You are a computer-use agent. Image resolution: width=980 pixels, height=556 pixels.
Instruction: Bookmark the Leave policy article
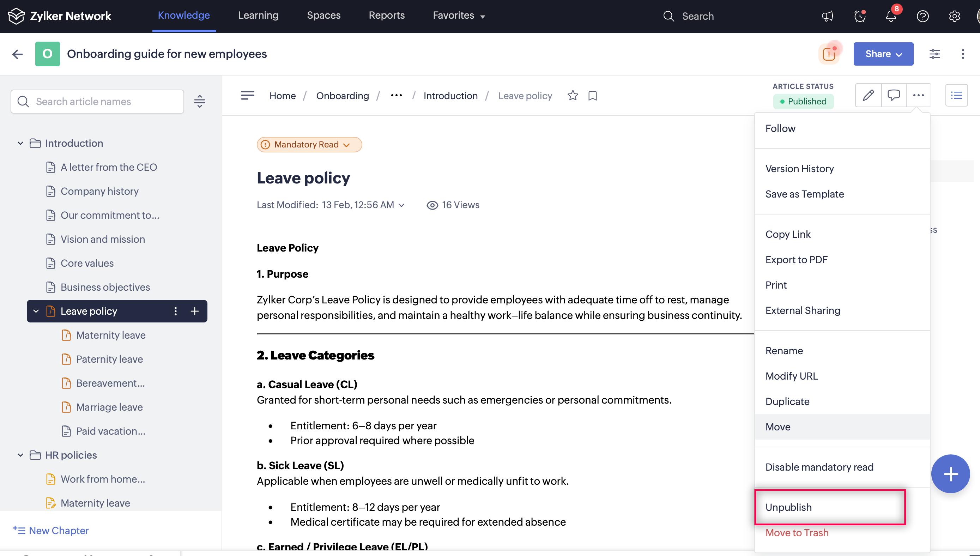593,96
